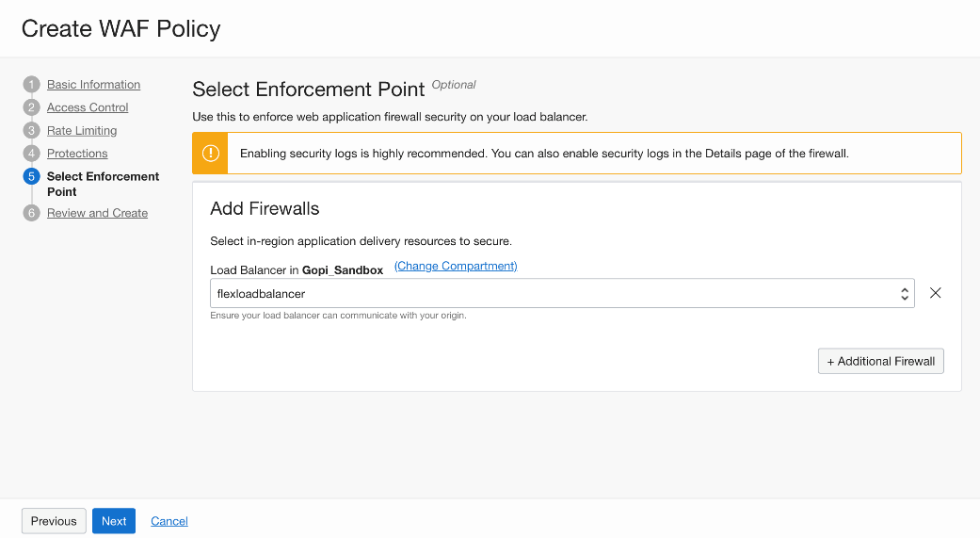Click the step 3 number icon
Viewport: 980px width, 538px height.
pyautogui.click(x=32, y=131)
